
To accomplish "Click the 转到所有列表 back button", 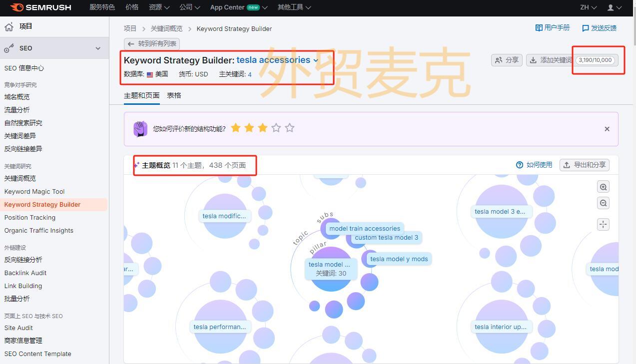I will click(151, 43).
